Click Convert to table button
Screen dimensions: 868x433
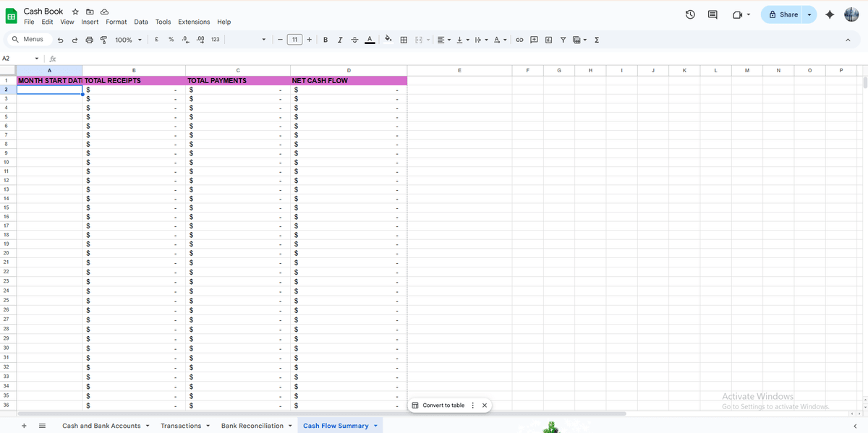[x=438, y=406]
